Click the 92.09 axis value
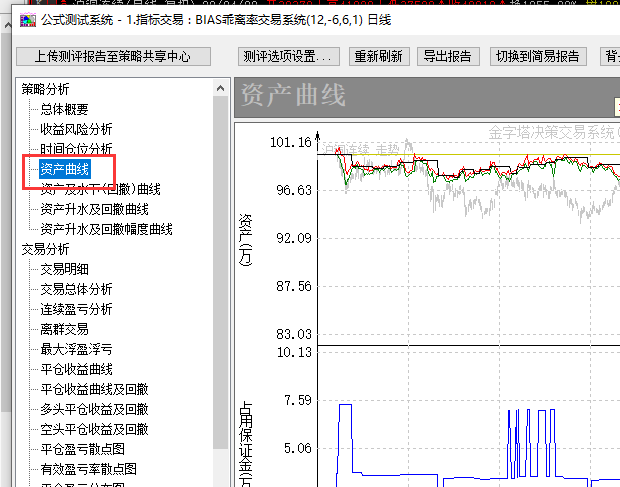 point(294,238)
